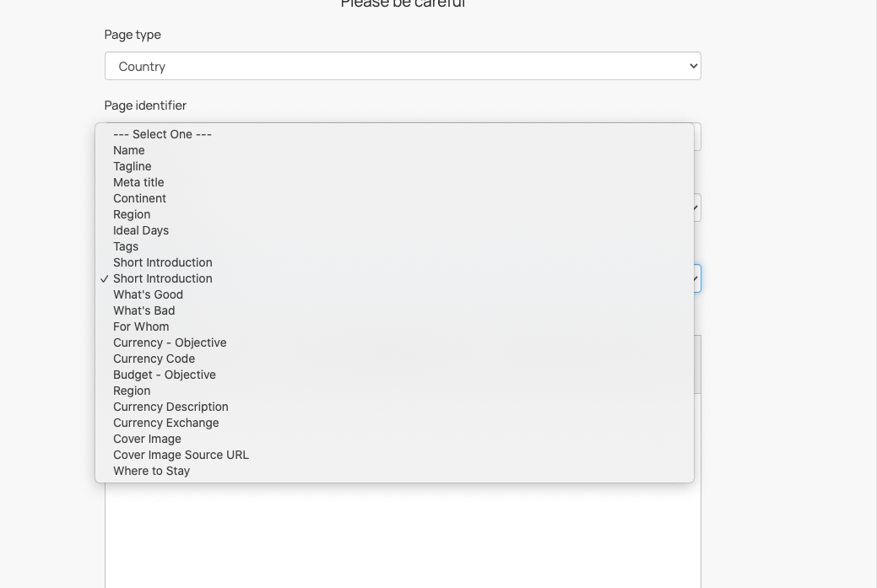
Task: Select Currency - Objective option
Action: coord(394,343)
